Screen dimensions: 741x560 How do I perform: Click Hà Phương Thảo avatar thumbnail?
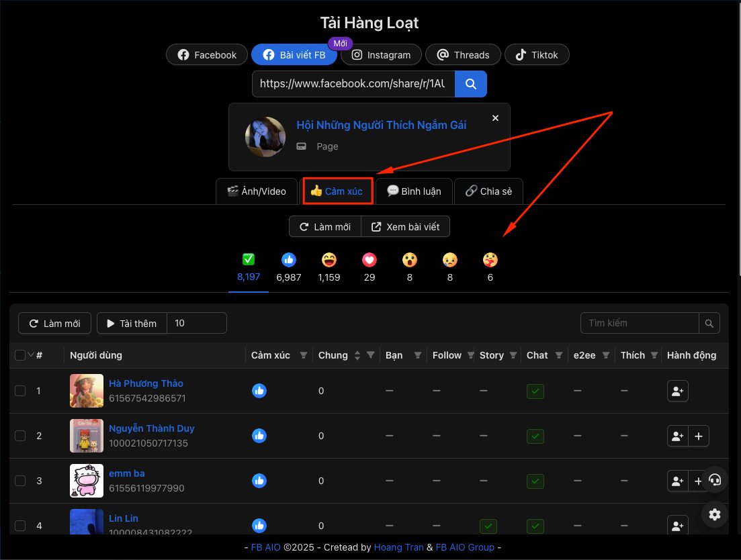click(87, 391)
